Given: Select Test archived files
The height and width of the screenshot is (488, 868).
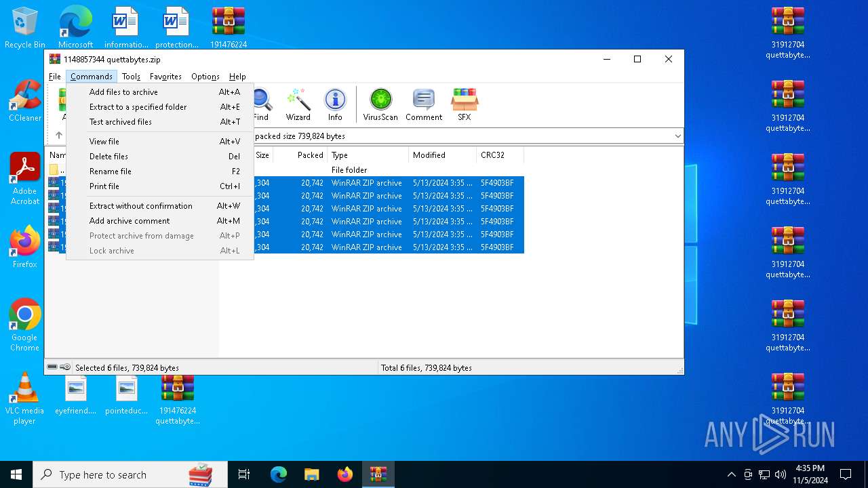Looking at the screenshot, I should coord(160,122).
